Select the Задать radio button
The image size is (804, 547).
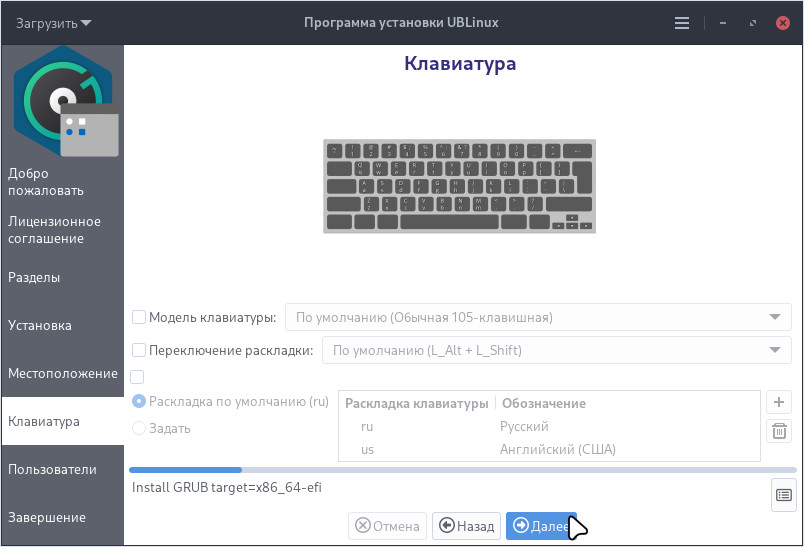point(161,428)
